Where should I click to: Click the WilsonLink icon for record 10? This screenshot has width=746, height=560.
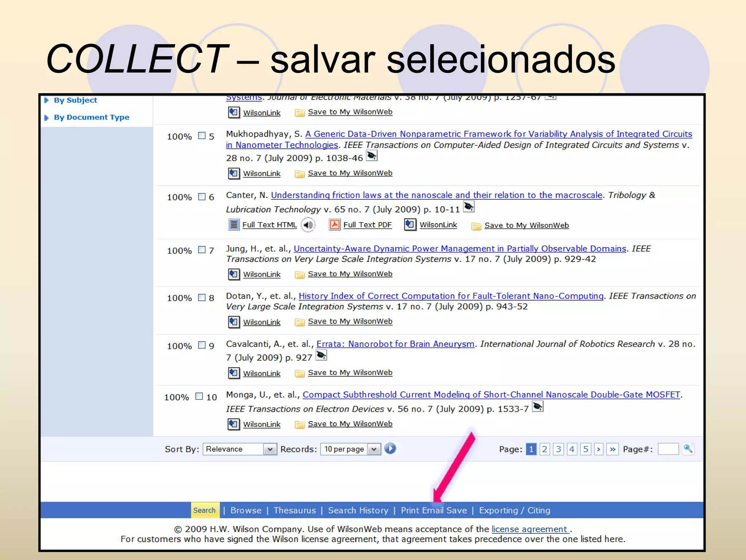coord(234,424)
